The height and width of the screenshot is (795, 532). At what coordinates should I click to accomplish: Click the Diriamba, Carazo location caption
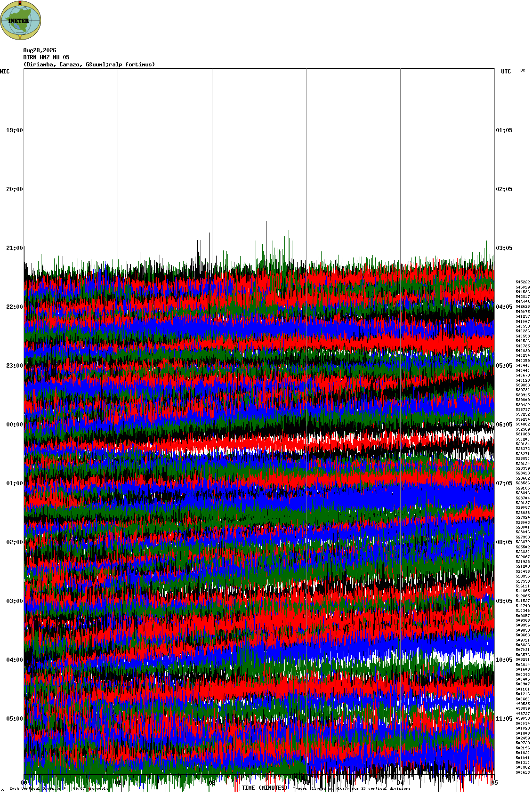coord(89,64)
